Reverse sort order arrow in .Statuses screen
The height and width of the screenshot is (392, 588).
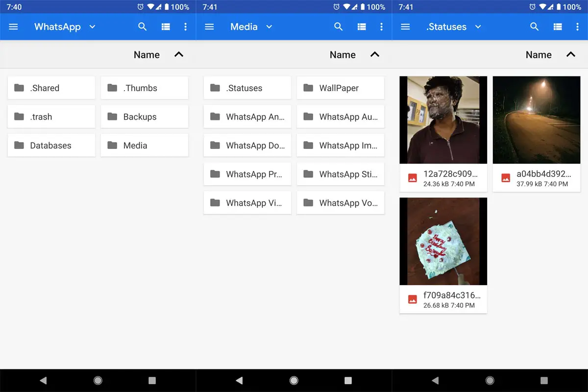571,54
